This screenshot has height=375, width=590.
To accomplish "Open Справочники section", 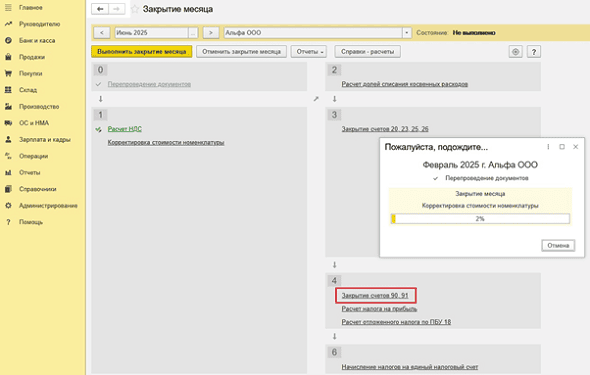I will [x=37, y=189].
